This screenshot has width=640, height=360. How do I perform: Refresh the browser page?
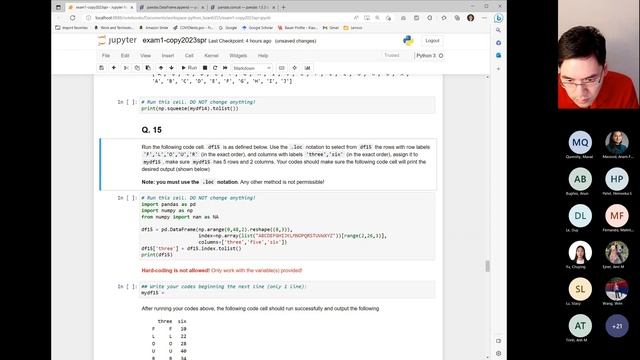coord(73,18)
